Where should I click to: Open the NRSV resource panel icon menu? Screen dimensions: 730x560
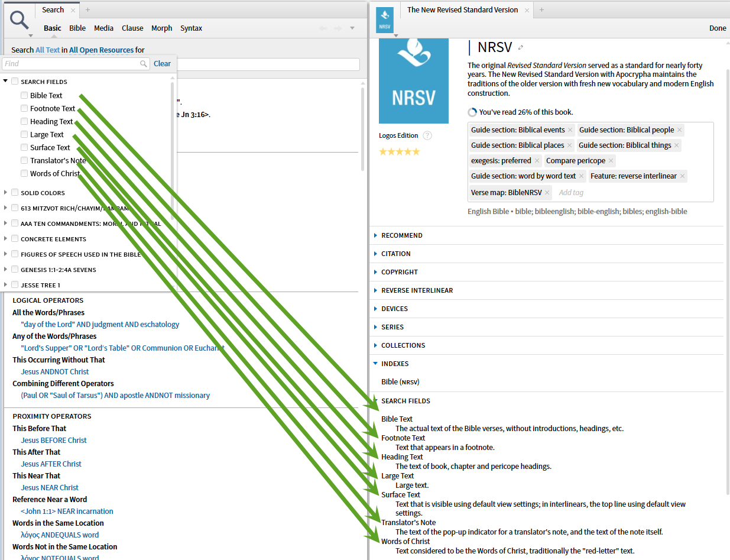pos(385,20)
